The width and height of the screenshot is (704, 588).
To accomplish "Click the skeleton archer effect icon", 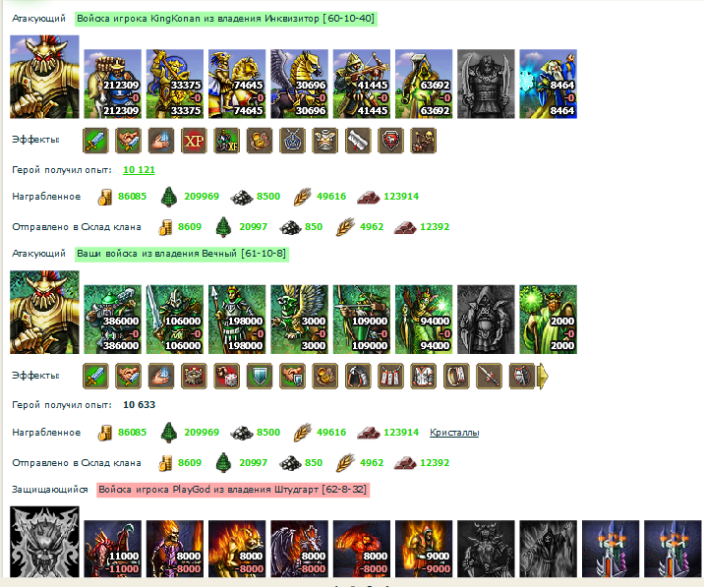I will (424, 141).
